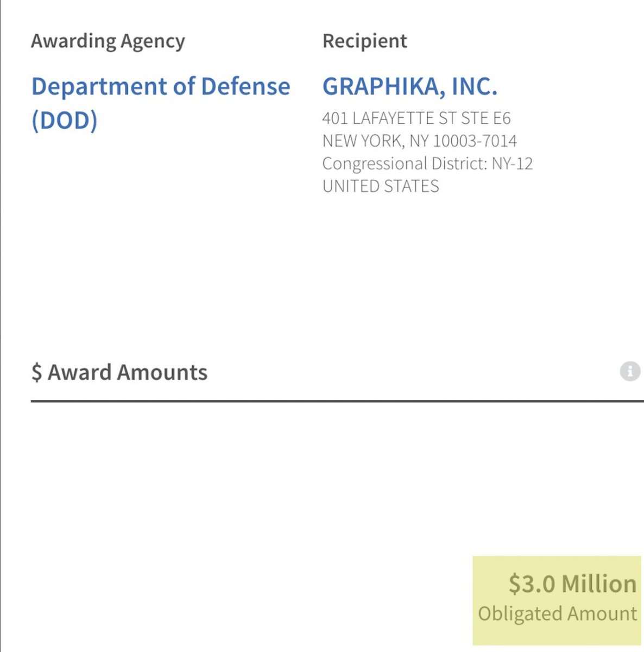Image resolution: width=644 pixels, height=652 pixels.
Task: Click the Award Amounts info icon
Action: pos(630,372)
